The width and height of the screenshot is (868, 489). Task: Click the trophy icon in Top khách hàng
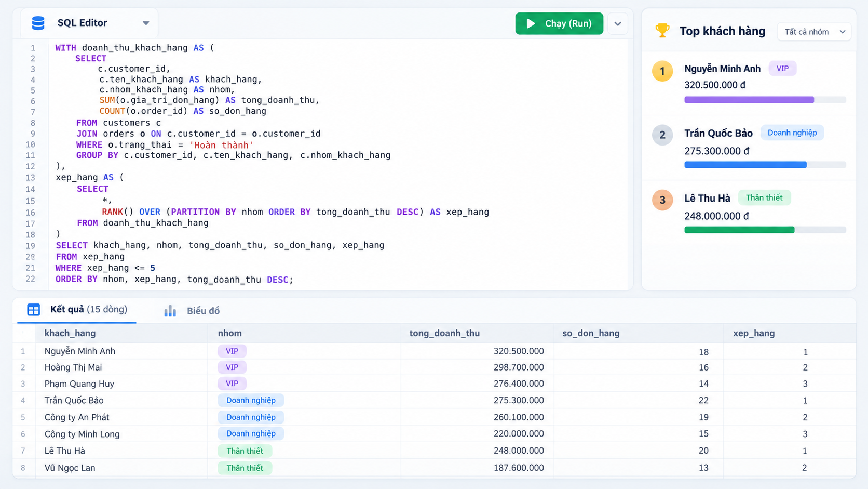[662, 31]
